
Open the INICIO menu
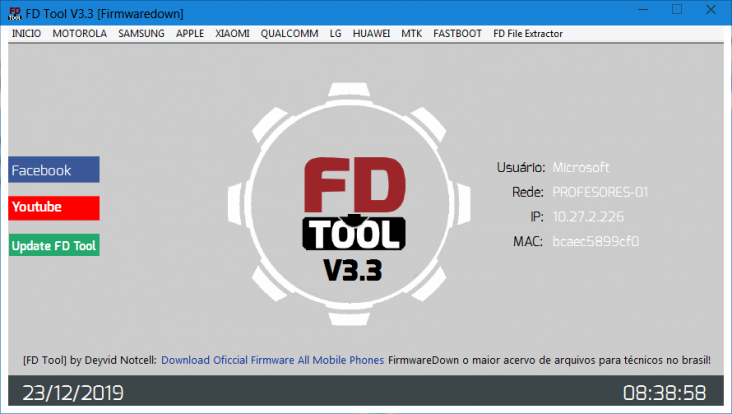pyautogui.click(x=26, y=34)
